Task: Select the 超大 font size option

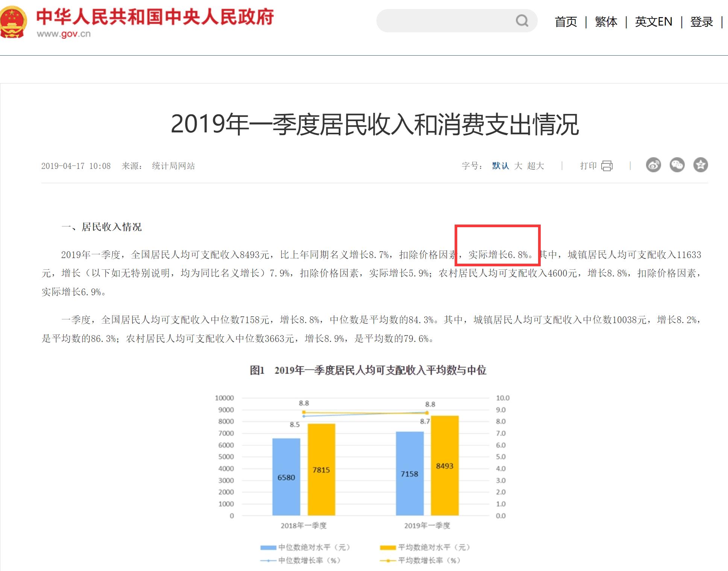Action: tap(535, 166)
